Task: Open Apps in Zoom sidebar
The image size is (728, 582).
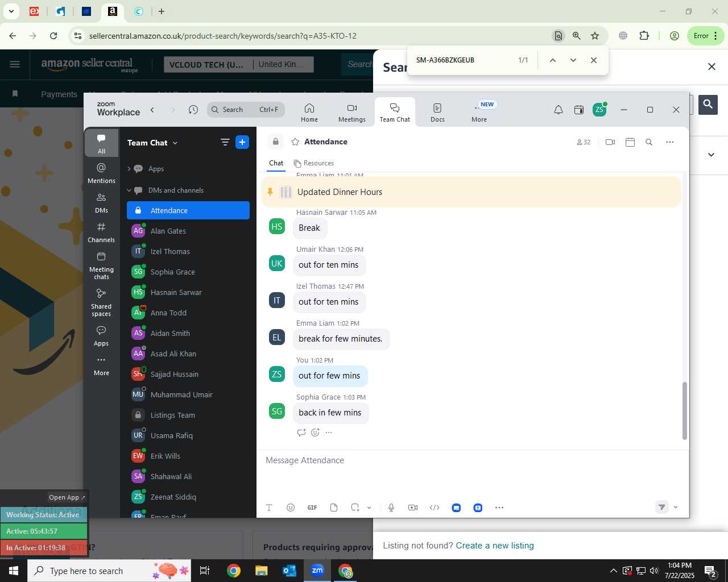Action: click(x=101, y=336)
